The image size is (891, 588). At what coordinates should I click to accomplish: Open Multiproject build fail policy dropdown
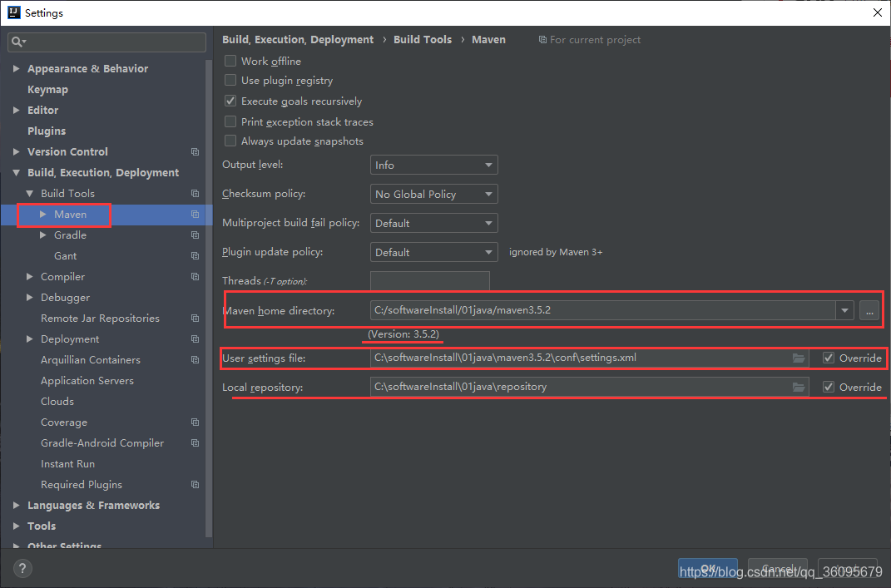point(433,223)
